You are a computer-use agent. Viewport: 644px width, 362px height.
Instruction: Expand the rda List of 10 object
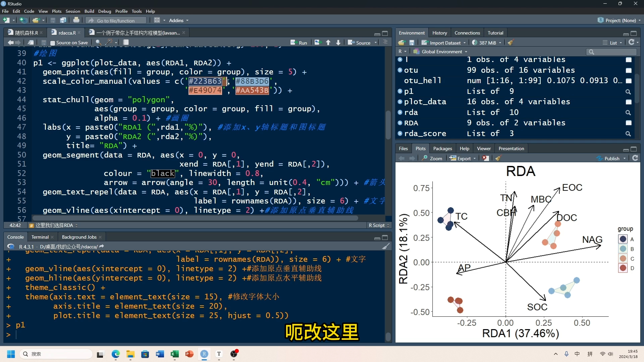tap(400, 112)
